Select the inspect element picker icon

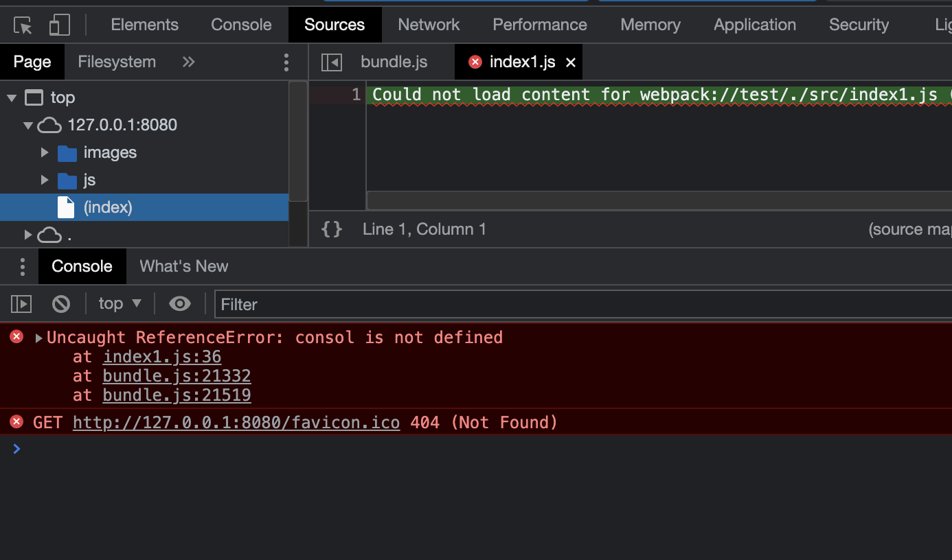[23, 25]
